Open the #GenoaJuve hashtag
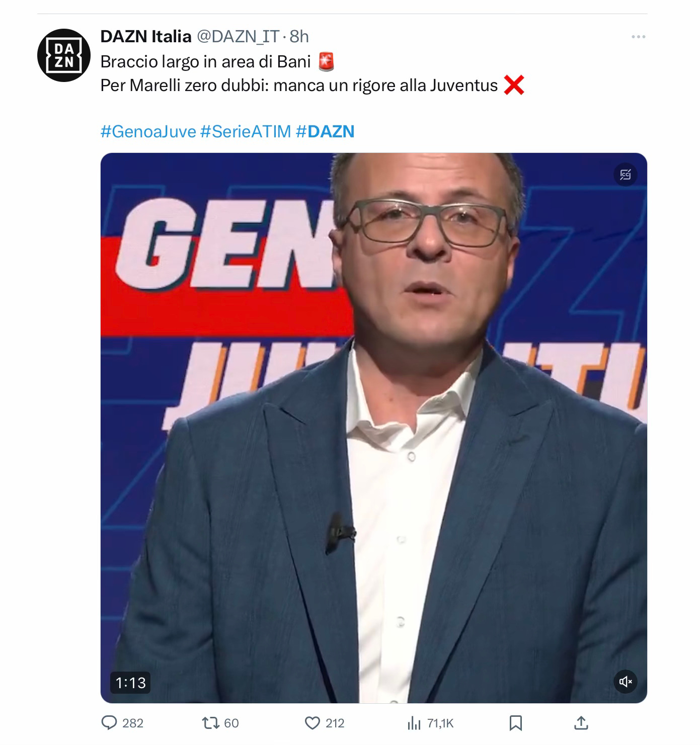This screenshot has height=745, width=700. [148, 131]
